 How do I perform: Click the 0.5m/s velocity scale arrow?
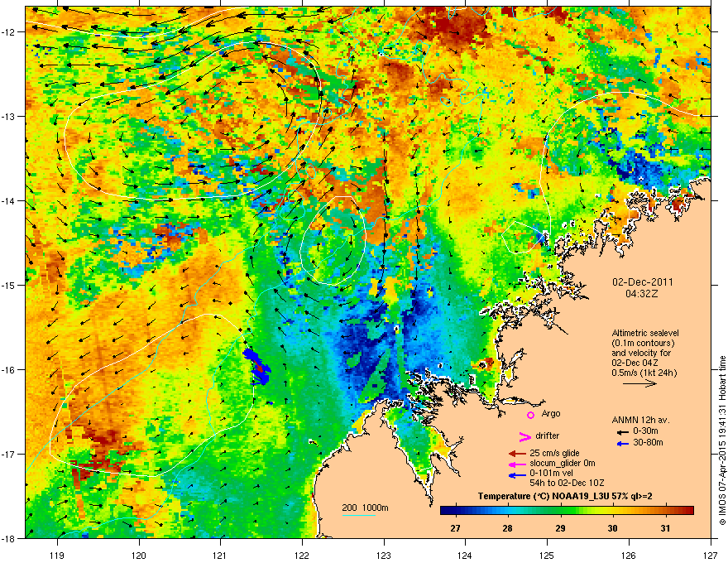pos(639,383)
